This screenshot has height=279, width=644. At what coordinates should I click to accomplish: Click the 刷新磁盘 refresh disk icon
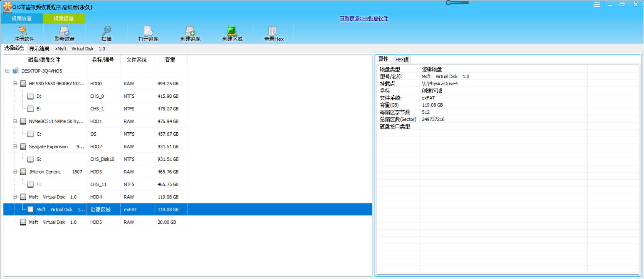click(64, 31)
